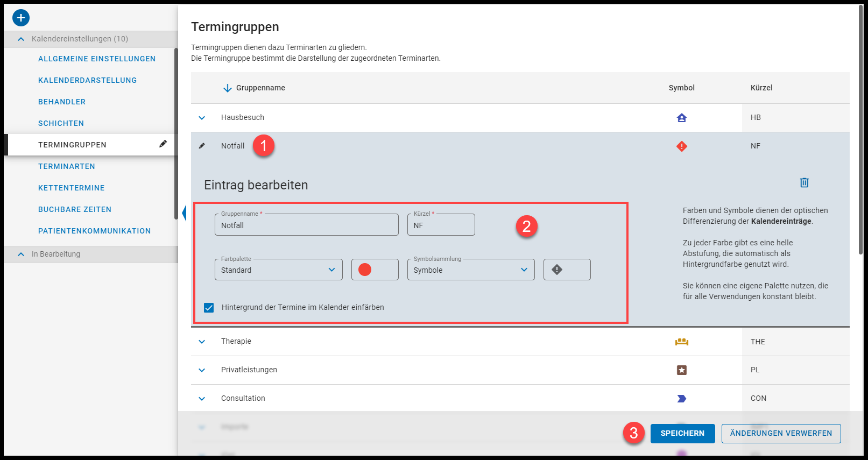Click the Speichern button

click(x=682, y=433)
